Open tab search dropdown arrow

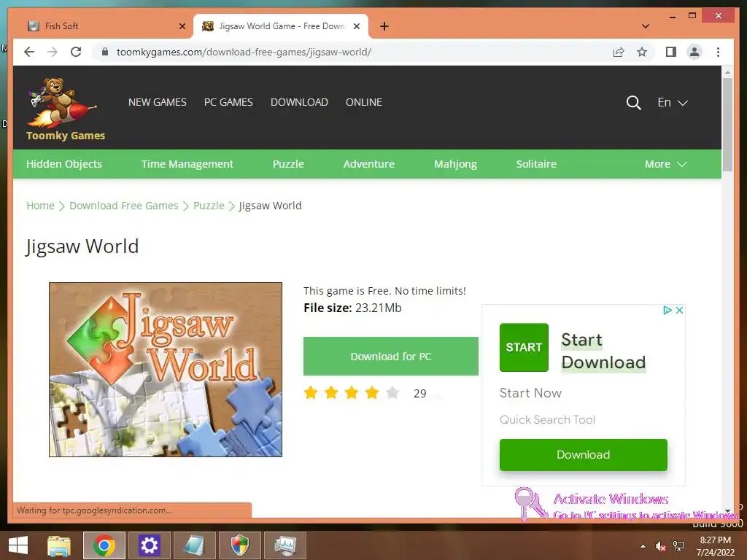[646, 26]
